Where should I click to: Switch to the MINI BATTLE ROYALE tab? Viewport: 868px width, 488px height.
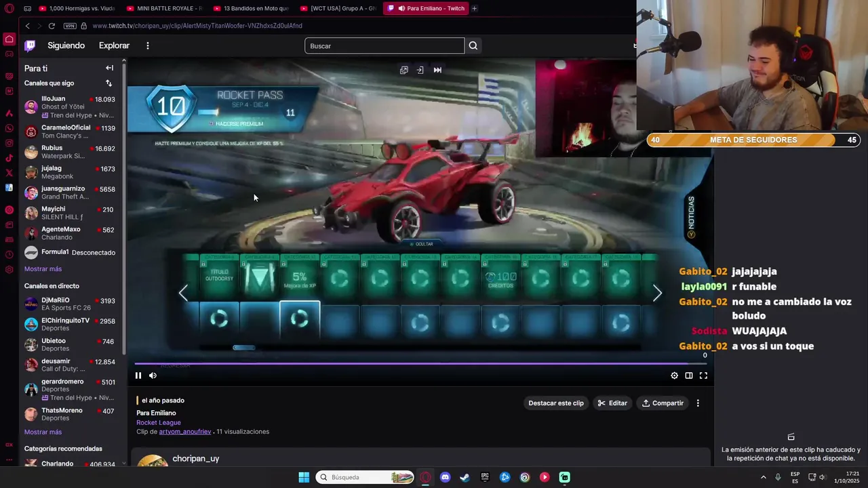(164, 8)
